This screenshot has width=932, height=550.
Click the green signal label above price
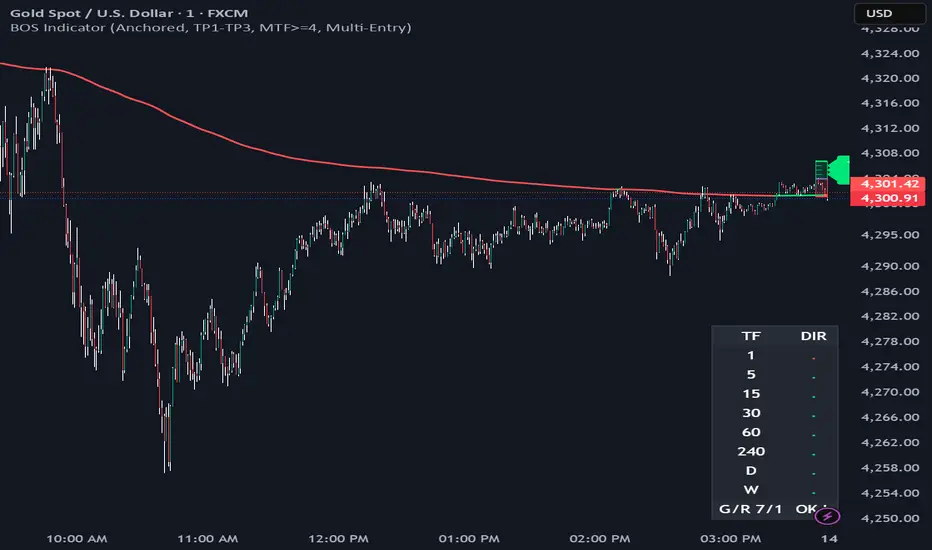tap(834, 169)
